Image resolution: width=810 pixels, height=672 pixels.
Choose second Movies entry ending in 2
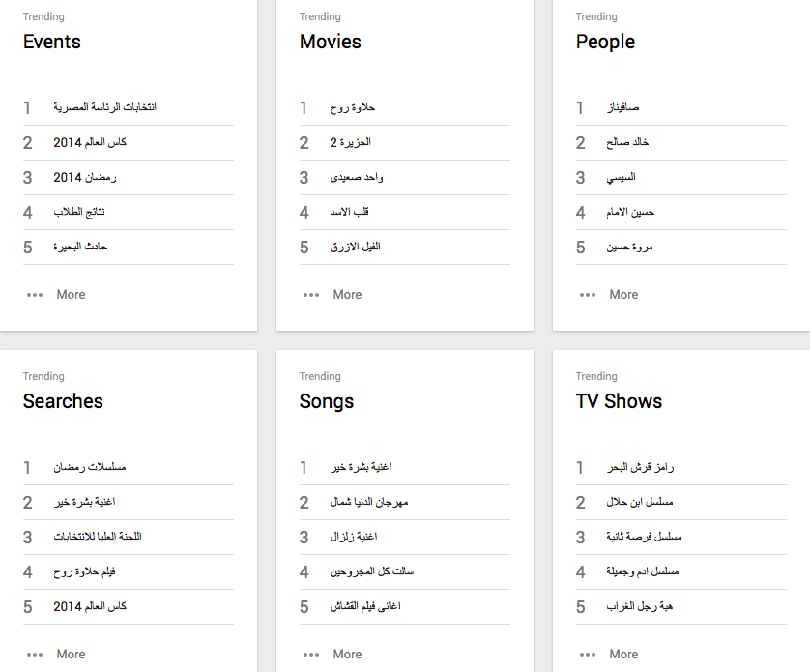click(349, 142)
